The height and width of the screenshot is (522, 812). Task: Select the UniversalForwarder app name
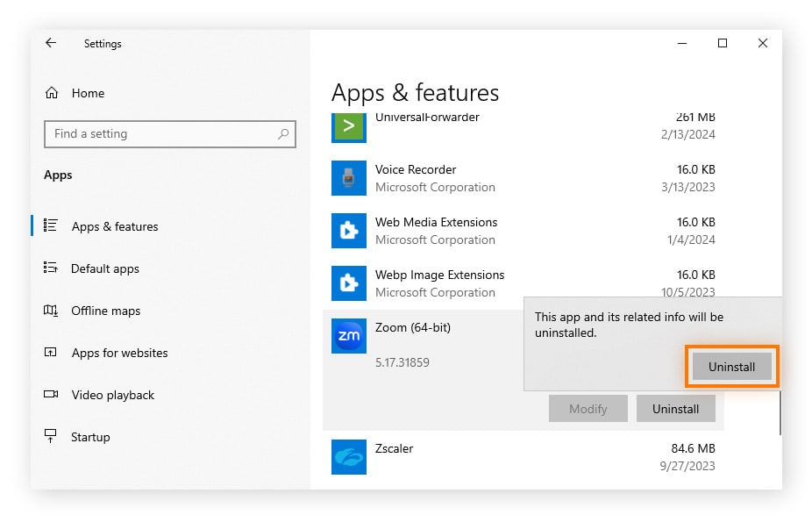[427, 118]
